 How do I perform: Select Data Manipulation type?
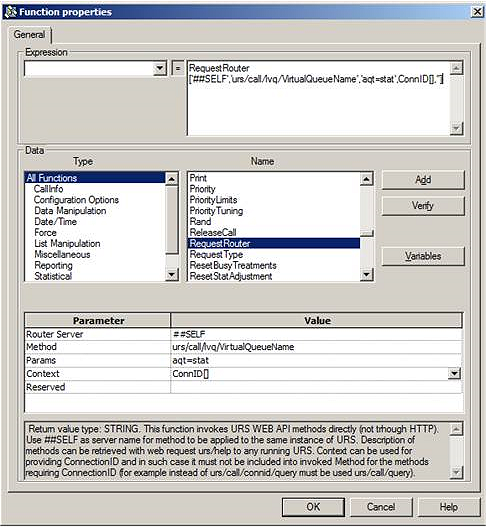point(70,211)
